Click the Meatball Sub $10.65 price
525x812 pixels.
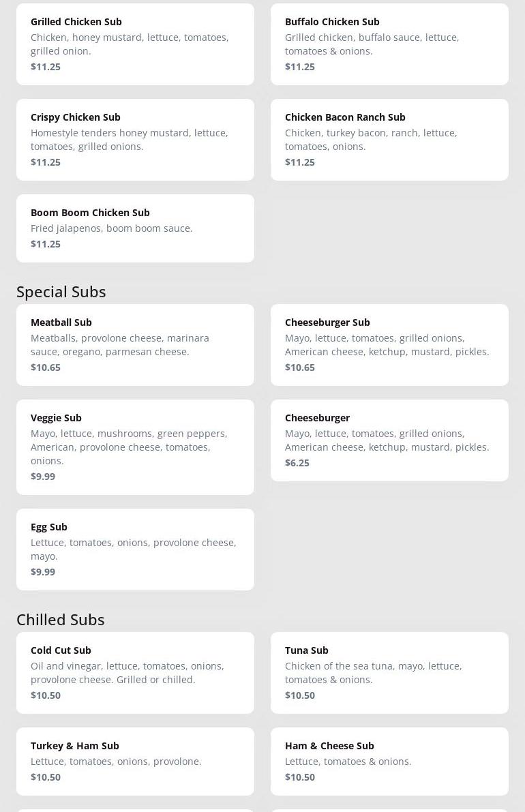46,367
